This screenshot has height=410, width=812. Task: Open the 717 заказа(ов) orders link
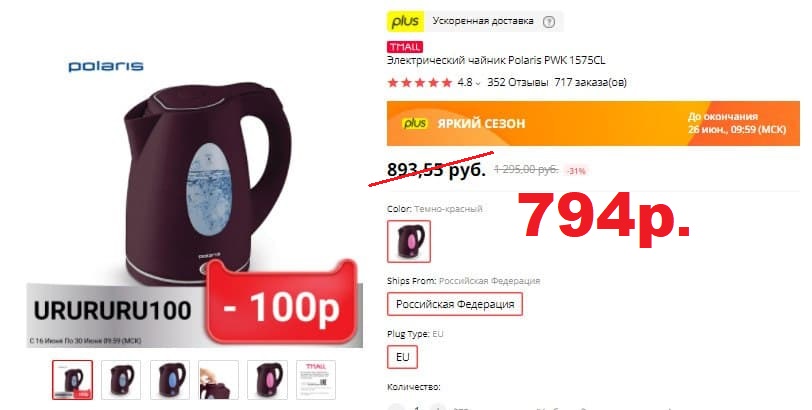(590, 82)
